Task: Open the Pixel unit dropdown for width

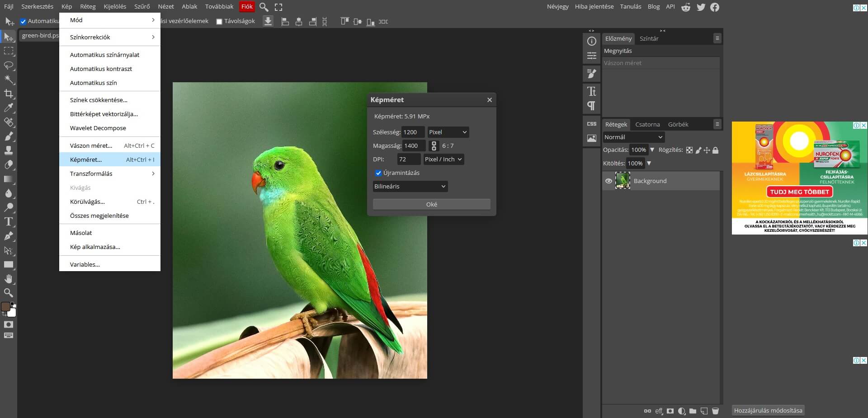Action: tap(448, 132)
